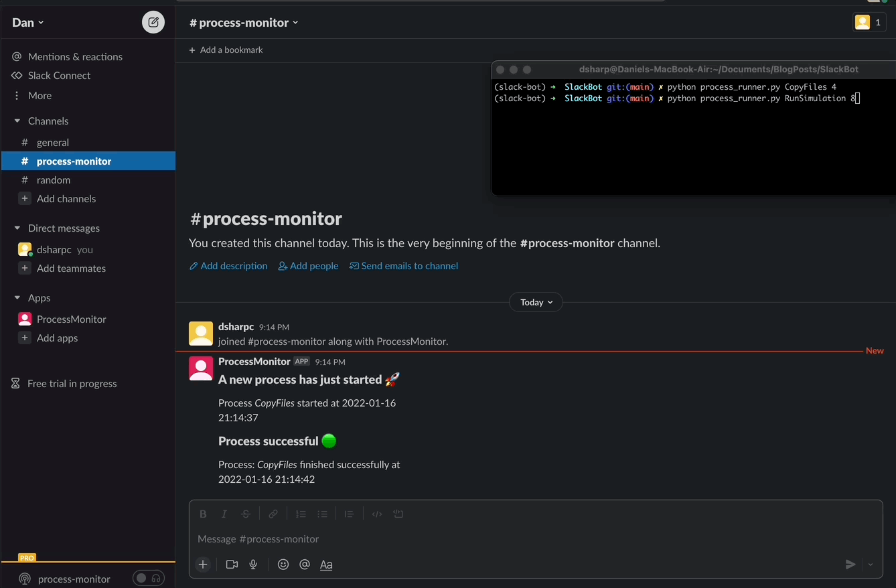Click Send emails to channel link
Screen dimensions: 896x588
pyautogui.click(x=404, y=266)
